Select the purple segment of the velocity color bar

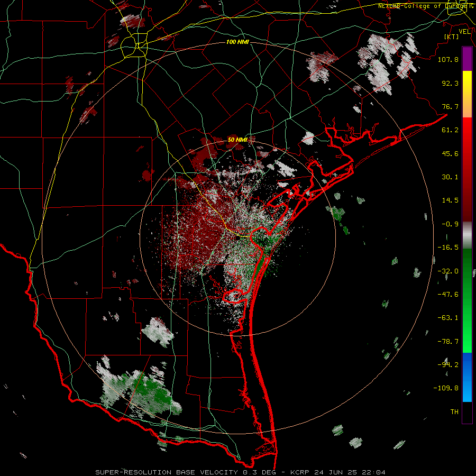pos(467,59)
